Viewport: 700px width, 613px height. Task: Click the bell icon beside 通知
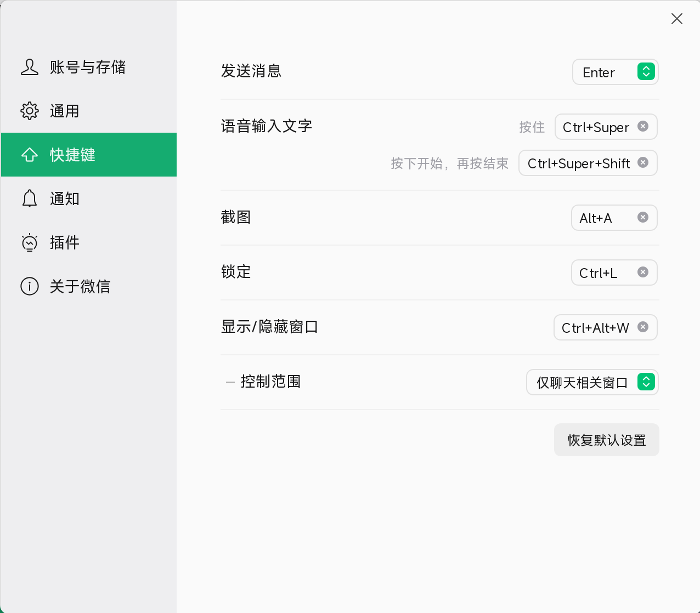[30, 198]
